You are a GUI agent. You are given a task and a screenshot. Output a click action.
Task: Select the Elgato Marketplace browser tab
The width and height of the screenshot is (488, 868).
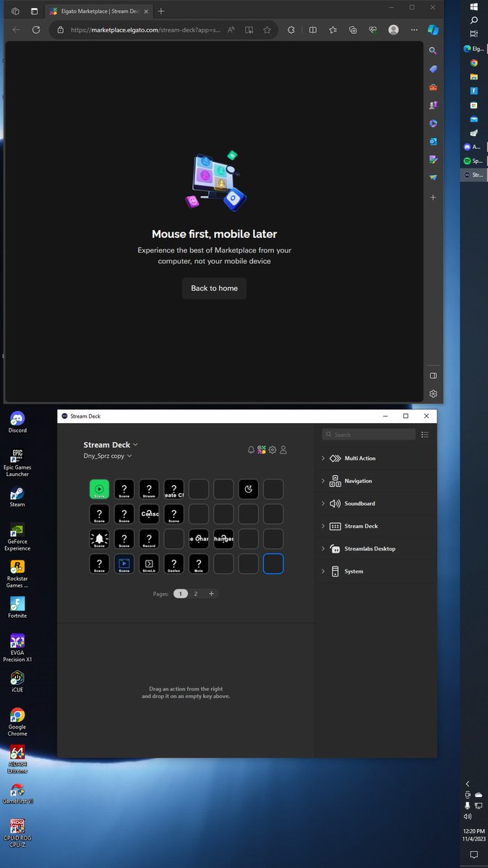tap(98, 11)
